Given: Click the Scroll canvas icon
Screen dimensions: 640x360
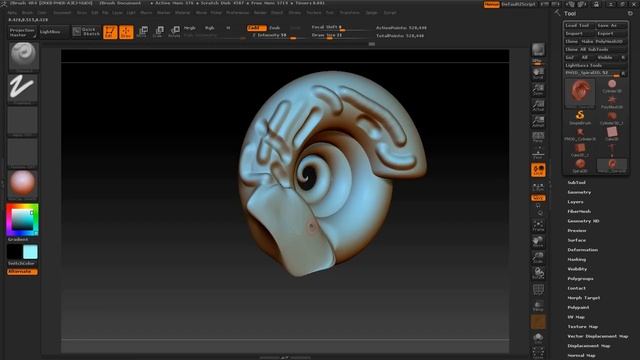Looking at the screenshot, I should pyautogui.click(x=538, y=74).
